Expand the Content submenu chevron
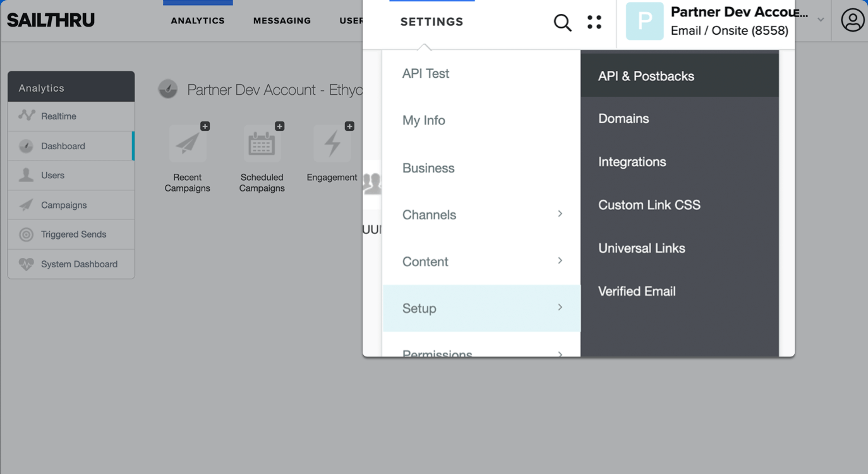 click(x=560, y=260)
